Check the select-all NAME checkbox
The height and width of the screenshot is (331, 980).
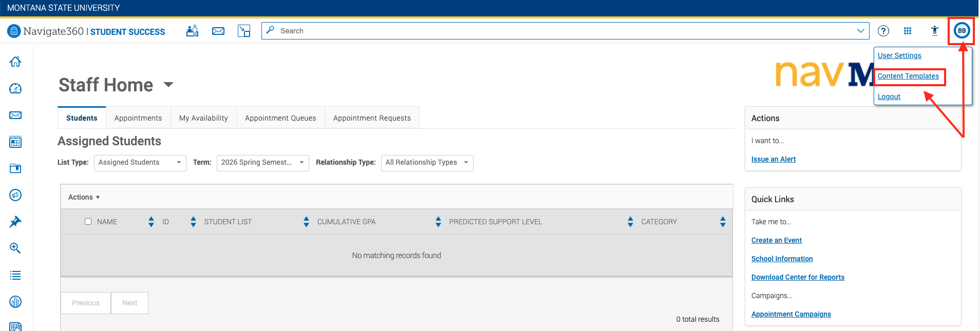pos(88,222)
